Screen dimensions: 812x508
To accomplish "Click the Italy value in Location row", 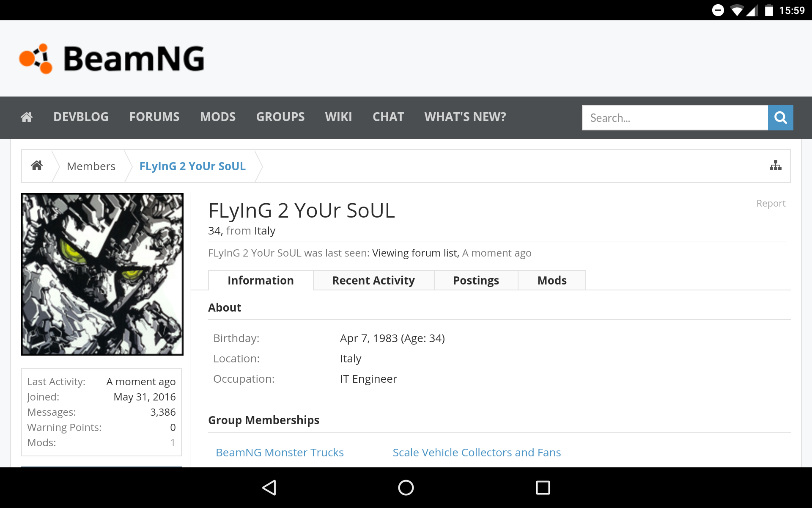I will (x=351, y=359).
